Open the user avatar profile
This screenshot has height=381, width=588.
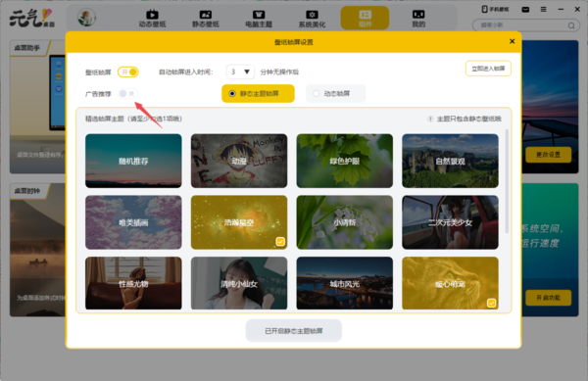click(x=86, y=18)
